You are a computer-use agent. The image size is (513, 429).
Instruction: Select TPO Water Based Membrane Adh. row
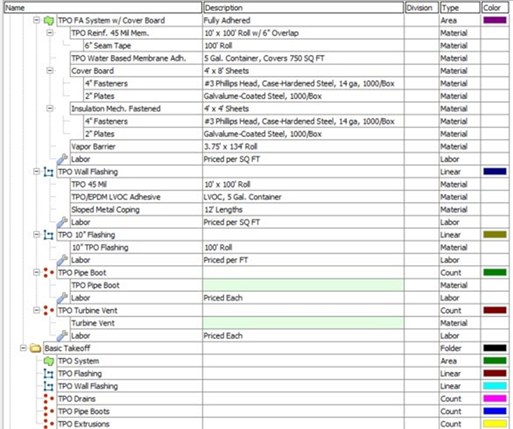pos(289,58)
